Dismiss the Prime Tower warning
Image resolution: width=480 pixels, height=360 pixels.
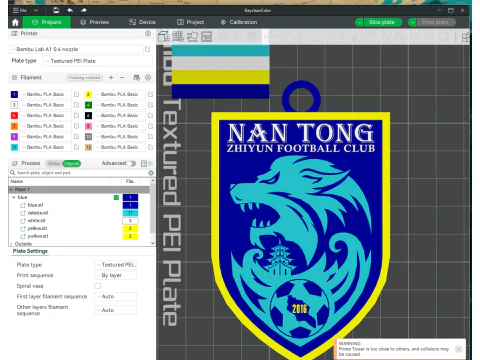[459, 349]
